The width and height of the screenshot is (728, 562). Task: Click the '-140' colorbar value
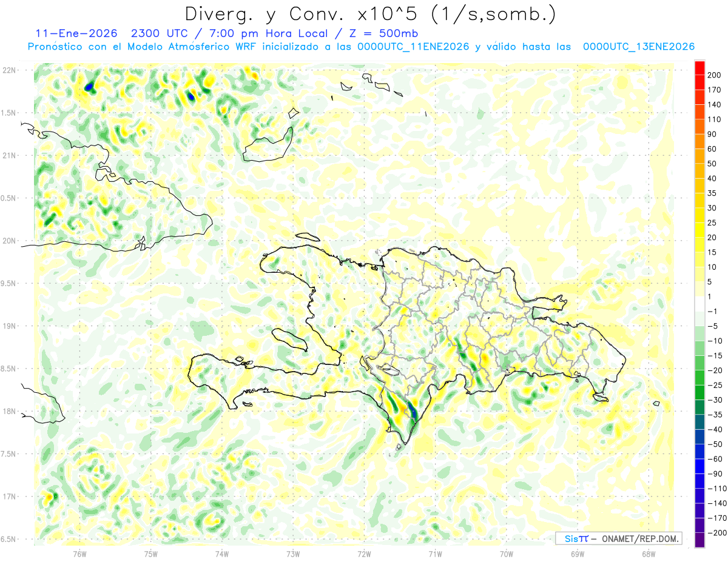[717, 503]
